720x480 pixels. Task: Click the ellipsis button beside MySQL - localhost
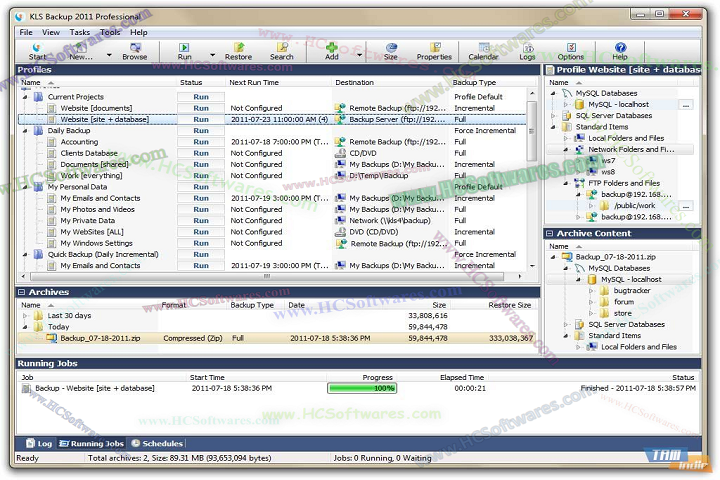point(686,105)
